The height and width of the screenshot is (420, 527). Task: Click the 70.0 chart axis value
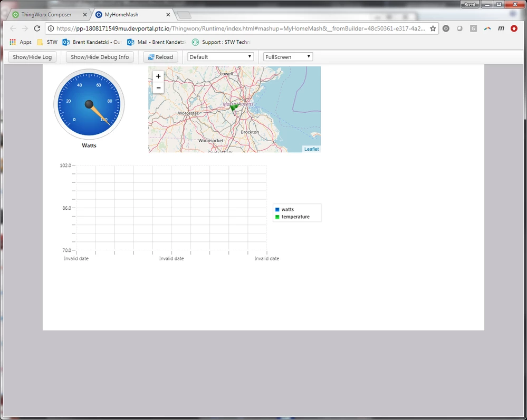point(66,250)
